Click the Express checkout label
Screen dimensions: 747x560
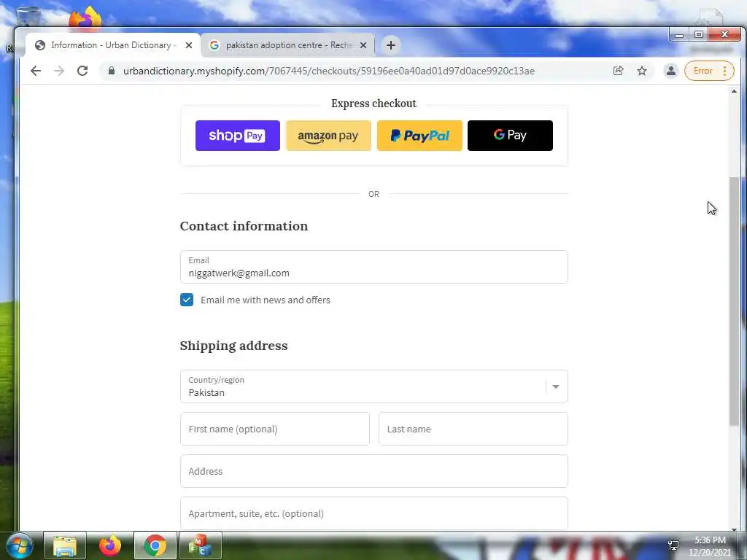[374, 104]
